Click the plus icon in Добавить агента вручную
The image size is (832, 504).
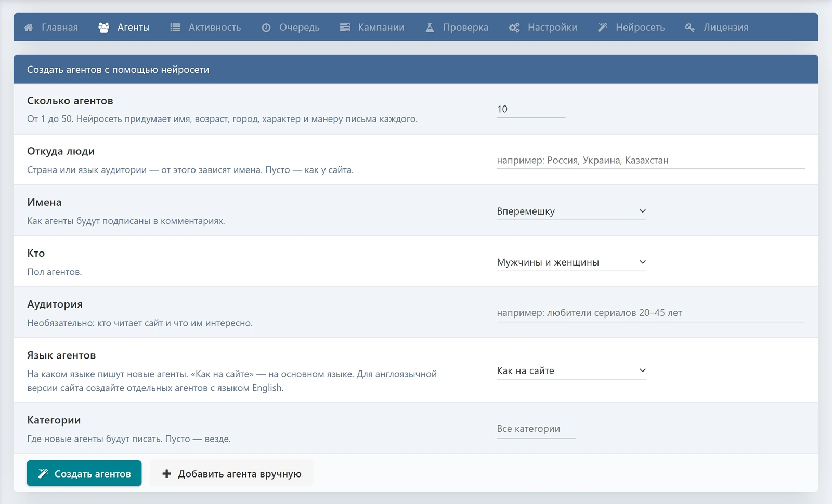click(x=167, y=473)
